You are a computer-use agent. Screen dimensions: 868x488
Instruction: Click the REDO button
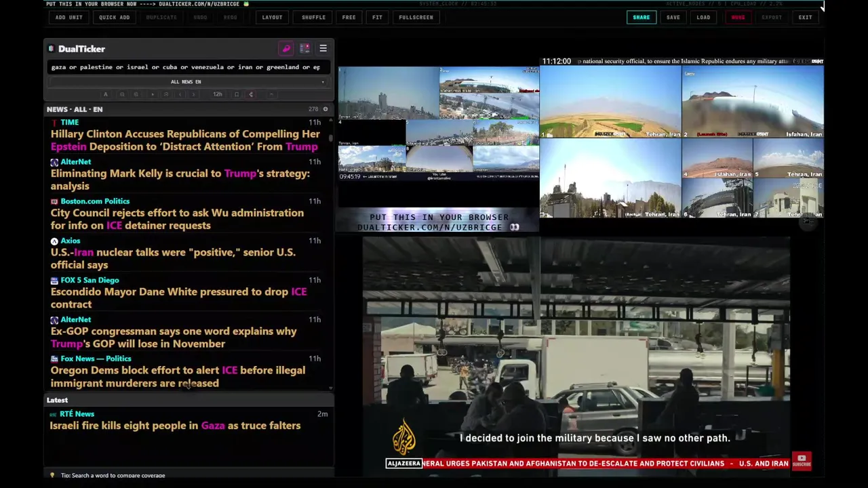tap(231, 18)
